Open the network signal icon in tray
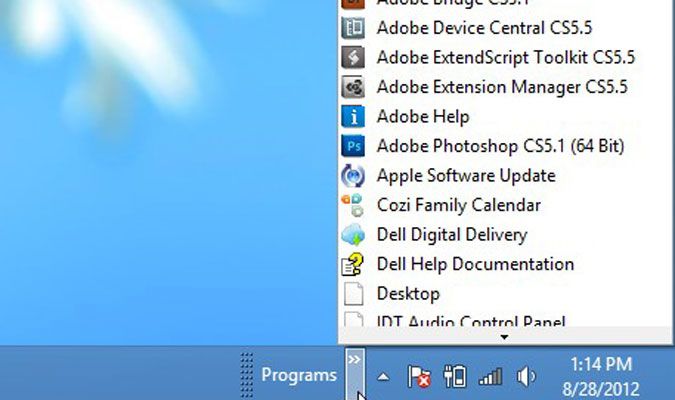This screenshot has height=400, width=675. click(490, 377)
